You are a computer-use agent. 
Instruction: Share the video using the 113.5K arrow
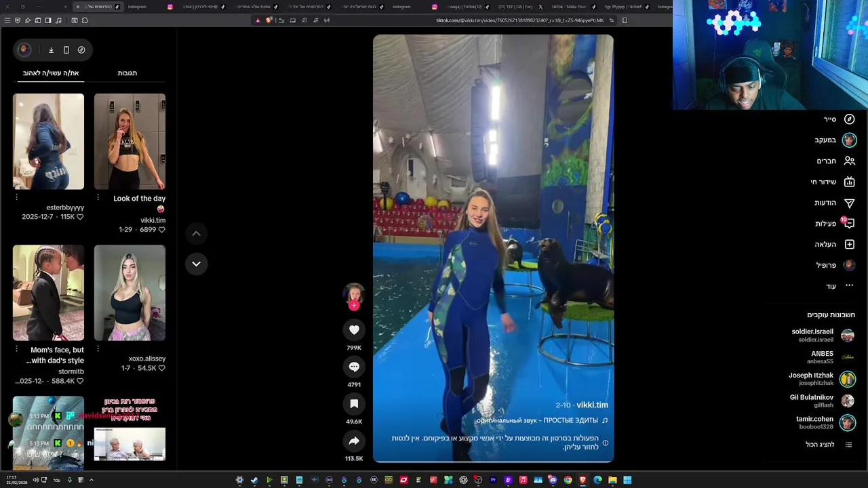point(354,441)
